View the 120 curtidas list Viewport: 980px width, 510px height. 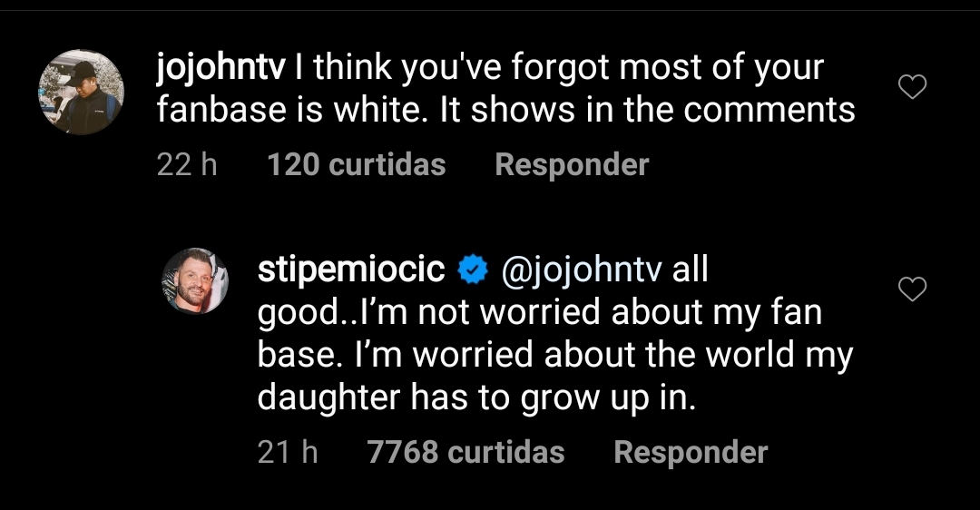pos(357,164)
